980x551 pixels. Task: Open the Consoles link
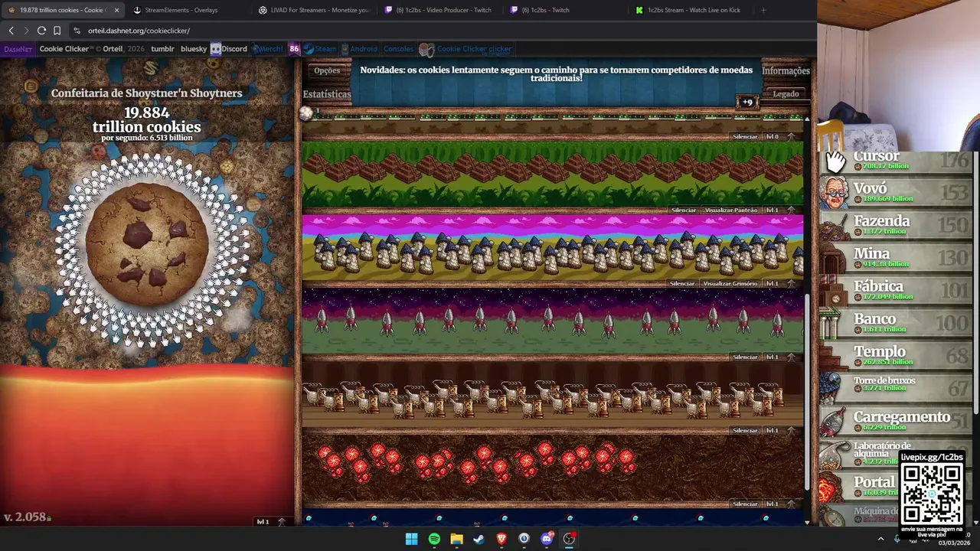[398, 49]
